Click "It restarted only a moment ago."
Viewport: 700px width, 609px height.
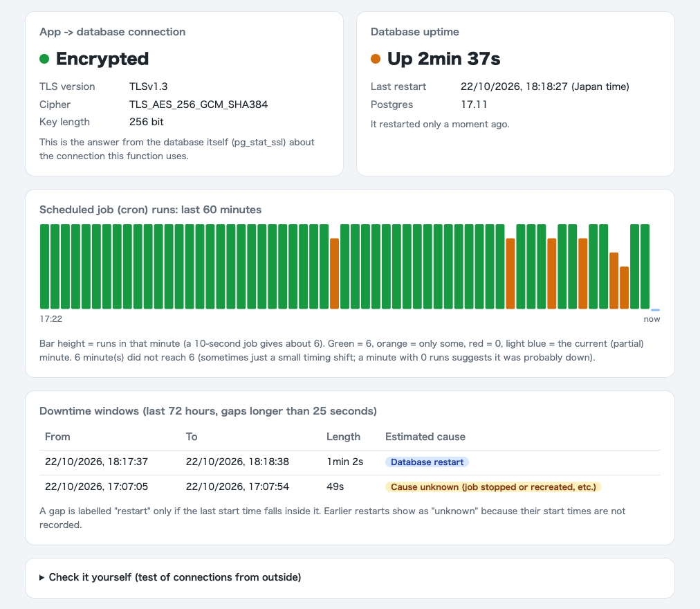point(440,124)
